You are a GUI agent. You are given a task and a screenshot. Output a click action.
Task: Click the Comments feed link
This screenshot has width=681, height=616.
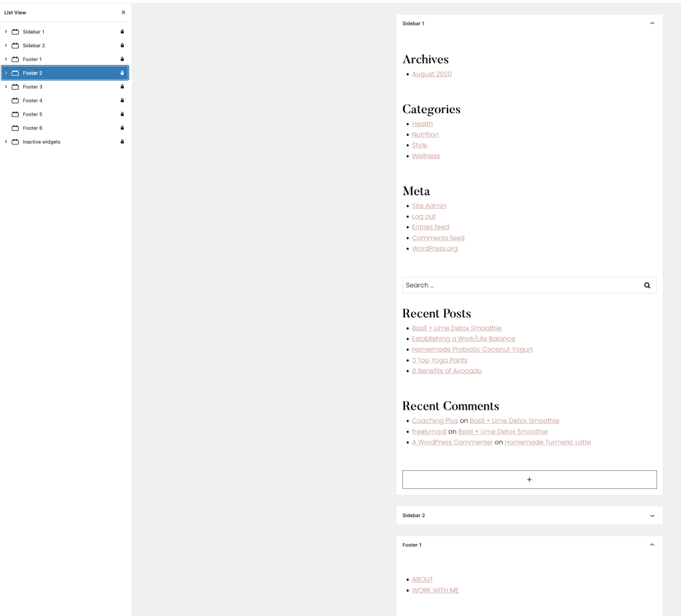(438, 238)
